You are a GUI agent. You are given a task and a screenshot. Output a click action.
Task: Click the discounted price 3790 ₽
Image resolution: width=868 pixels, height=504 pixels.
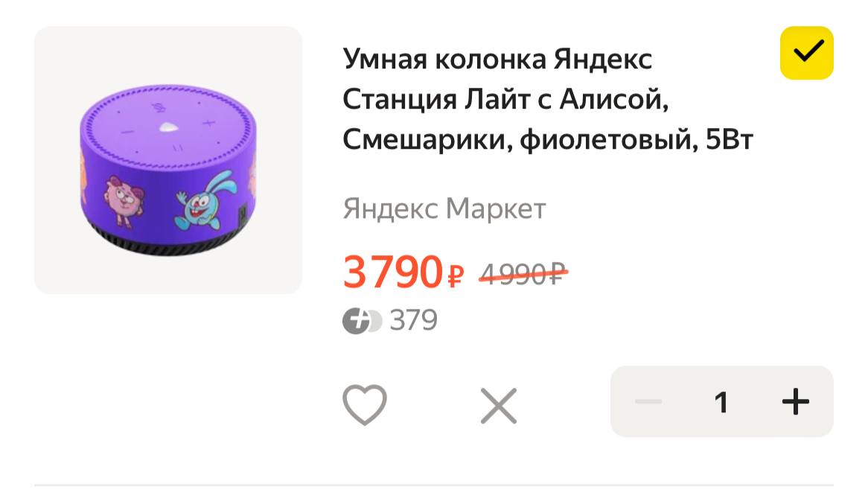pos(403,272)
